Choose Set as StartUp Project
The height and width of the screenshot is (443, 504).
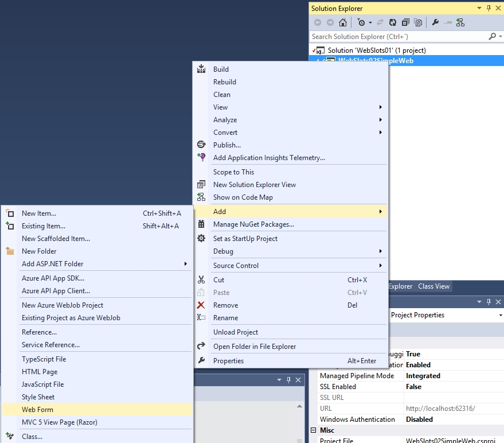tap(290, 238)
